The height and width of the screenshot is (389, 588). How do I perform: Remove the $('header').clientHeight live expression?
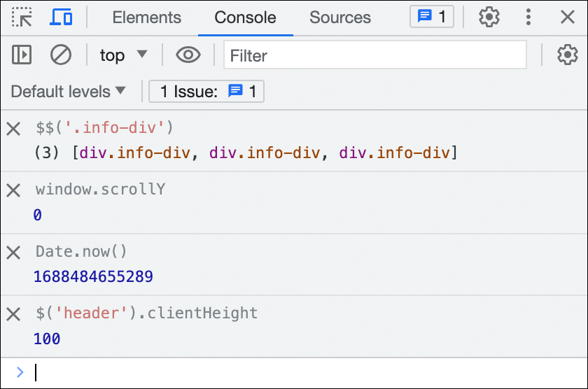13,314
